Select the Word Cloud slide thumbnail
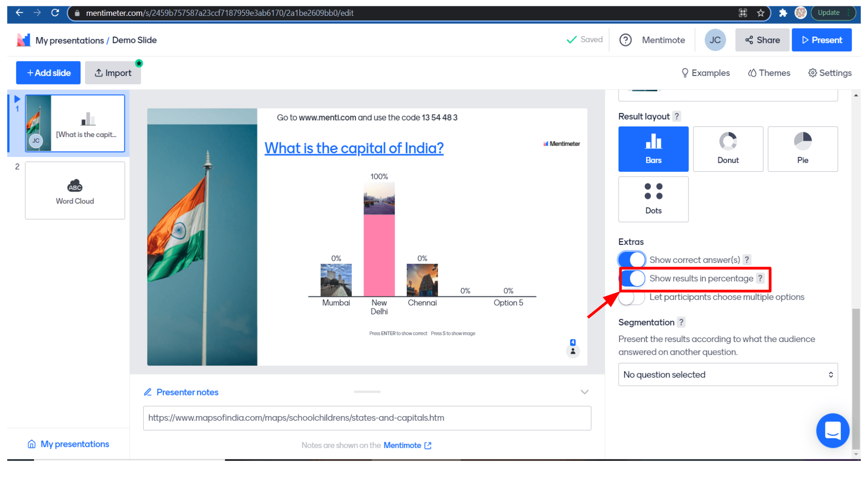 [x=75, y=191]
